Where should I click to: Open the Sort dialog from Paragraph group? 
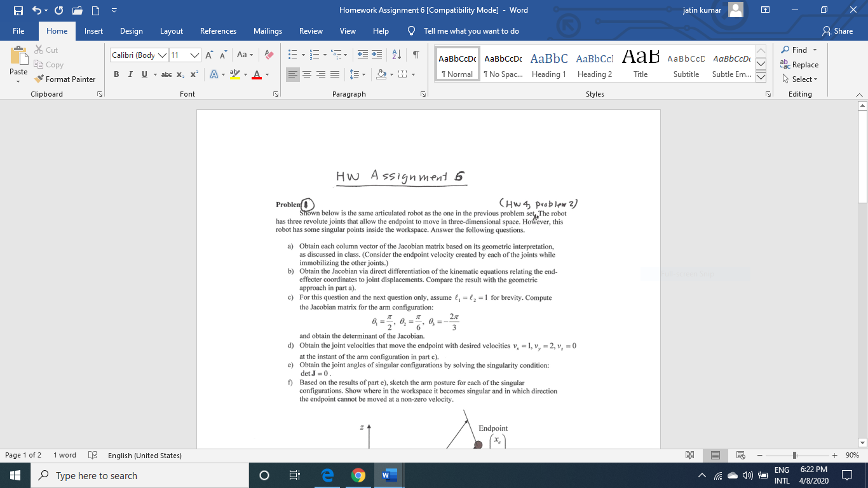[x=395, y=55]
